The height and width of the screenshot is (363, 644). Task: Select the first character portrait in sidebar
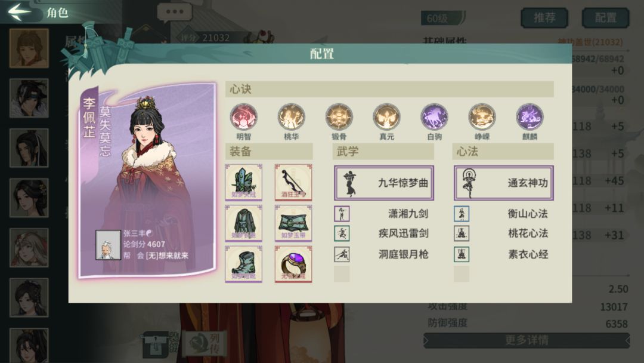29,48
